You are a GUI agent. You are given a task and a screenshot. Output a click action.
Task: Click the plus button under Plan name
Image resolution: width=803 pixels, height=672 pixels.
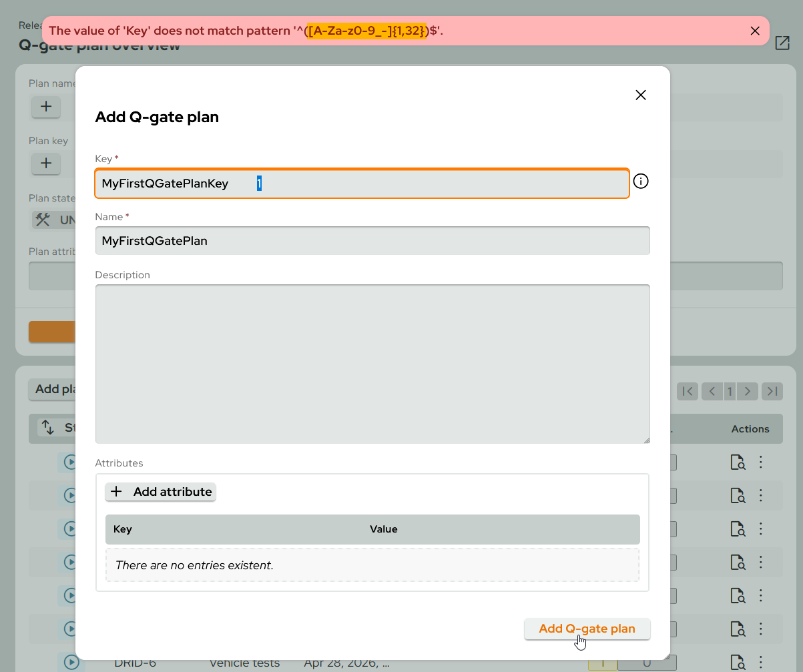coord(46,107)
